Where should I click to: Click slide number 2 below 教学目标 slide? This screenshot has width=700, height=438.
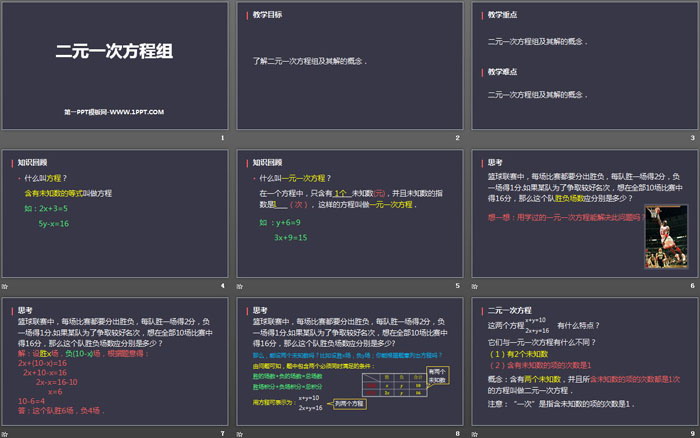(458, 138)
